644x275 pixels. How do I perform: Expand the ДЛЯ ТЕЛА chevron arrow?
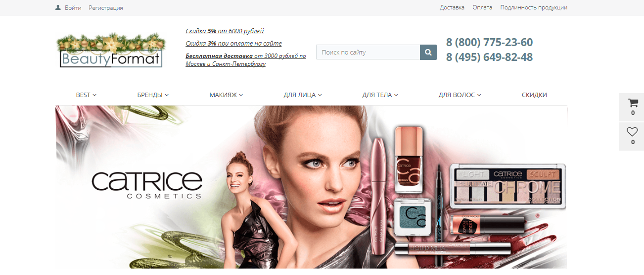396,95
